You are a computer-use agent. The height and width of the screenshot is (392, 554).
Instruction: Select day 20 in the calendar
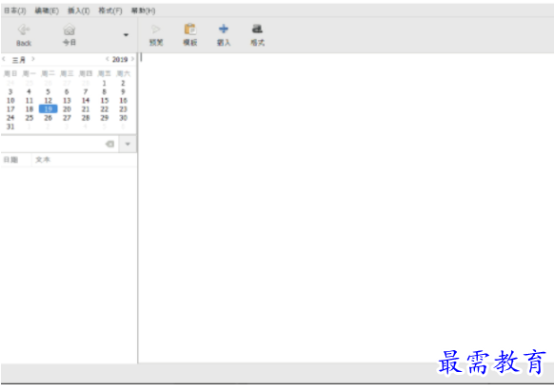point(67,109)
